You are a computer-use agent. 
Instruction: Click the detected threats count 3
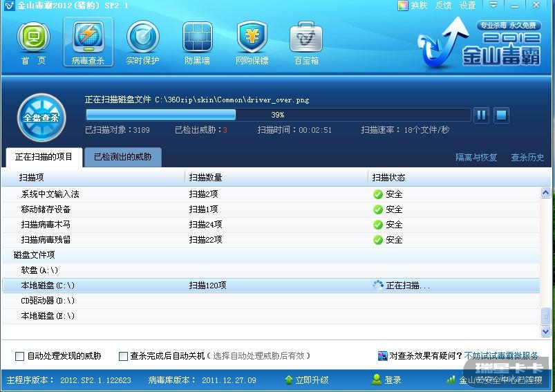pos(225,130)
